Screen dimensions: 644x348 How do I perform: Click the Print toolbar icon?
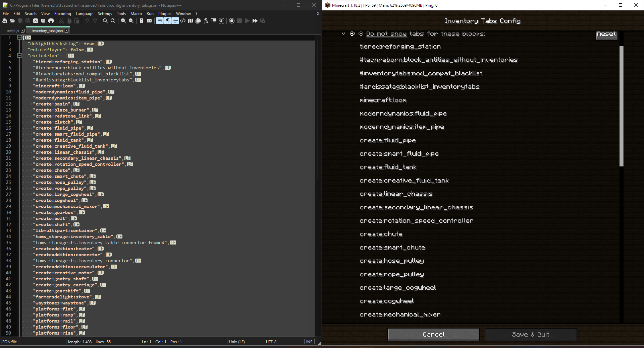point(51,21)
